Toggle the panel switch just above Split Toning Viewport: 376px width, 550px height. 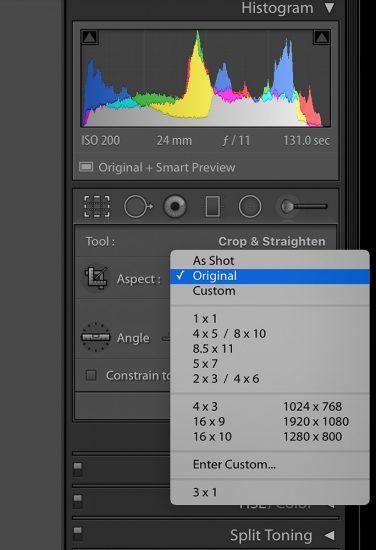(x=78, y=502)
